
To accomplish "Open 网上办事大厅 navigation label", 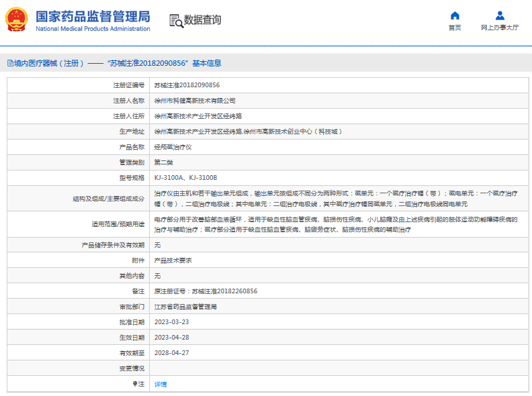I will 500,28.
